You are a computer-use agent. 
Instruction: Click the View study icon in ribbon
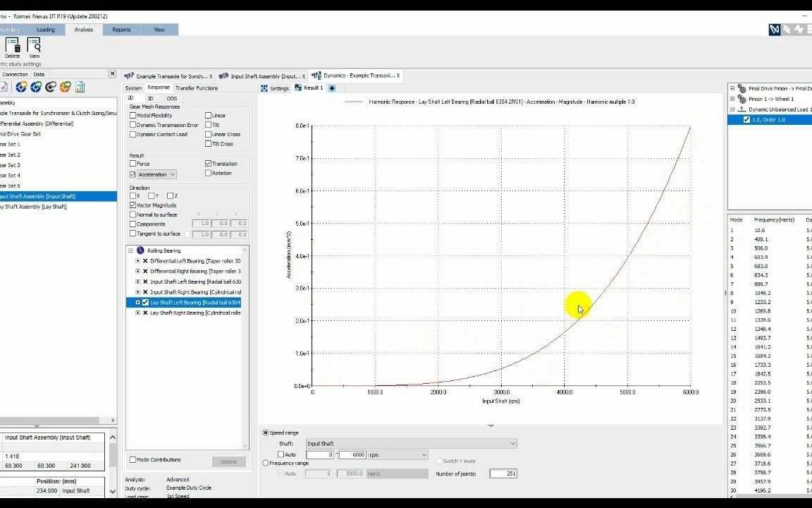coord(34,44)
